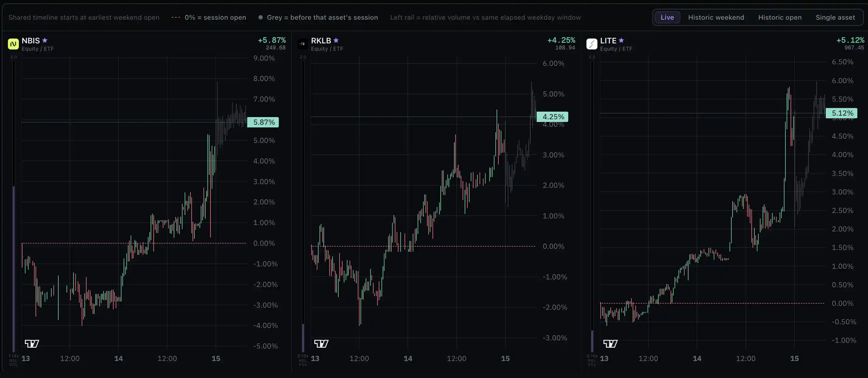This screenshot has width=868, height=378.
Task: Click the LITE company logo icon
Action: [592, 44]
